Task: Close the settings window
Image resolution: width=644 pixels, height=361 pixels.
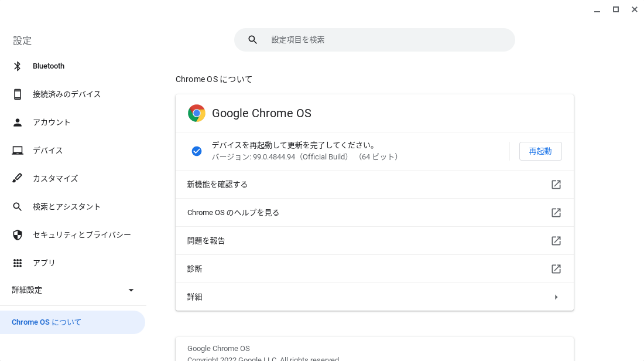Action: click(635, 9)
